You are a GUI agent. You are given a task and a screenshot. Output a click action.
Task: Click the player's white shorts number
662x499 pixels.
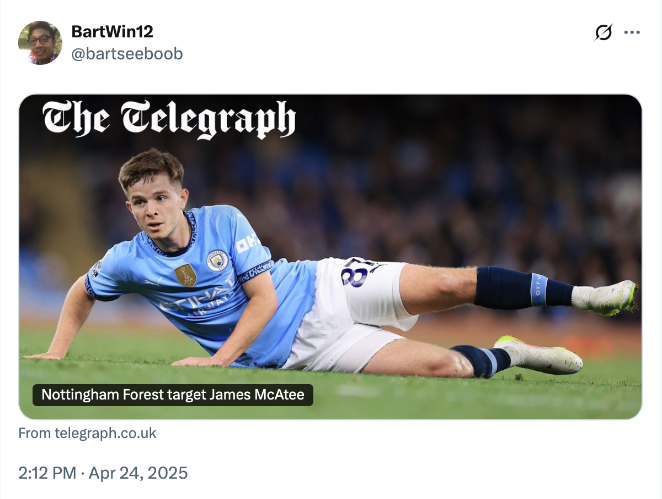(x=361, y=271)
